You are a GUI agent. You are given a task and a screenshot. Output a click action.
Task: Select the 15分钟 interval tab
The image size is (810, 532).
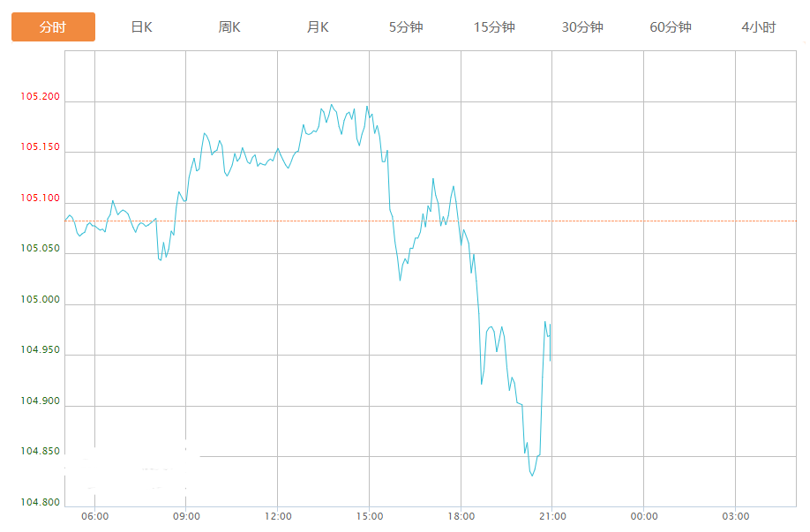tap(494, 27)
